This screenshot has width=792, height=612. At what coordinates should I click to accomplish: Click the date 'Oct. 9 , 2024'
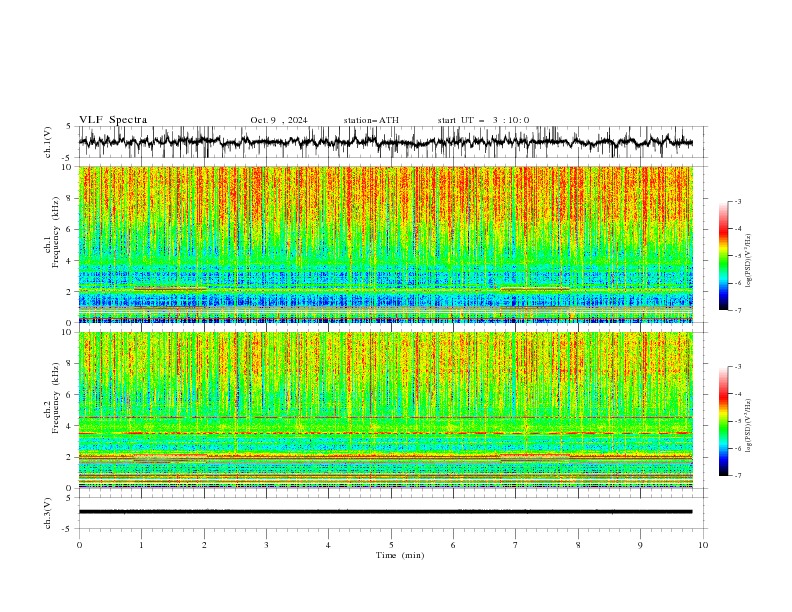[279, 120]
